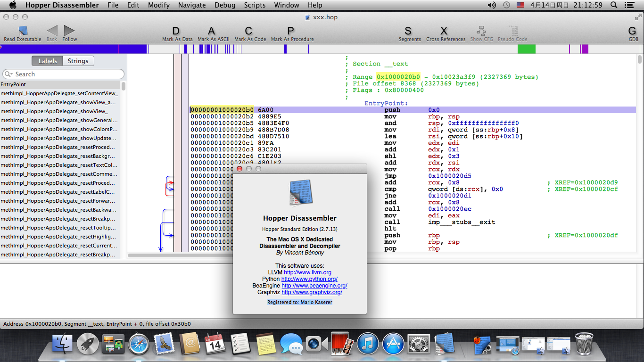The width and height of the screenshot is (644, 362).
Task: Click the imp___stubs__exit call operand
Action: [x=462, y=222]
